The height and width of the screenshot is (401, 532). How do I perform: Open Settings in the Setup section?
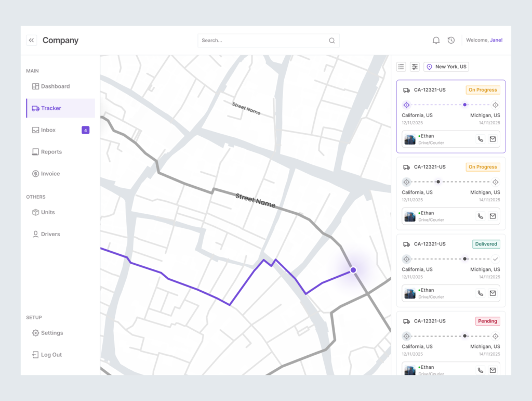click(51, 333)
